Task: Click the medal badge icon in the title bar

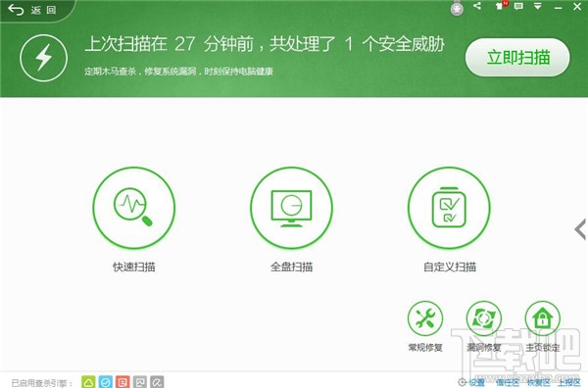Action: coord(457,8)
